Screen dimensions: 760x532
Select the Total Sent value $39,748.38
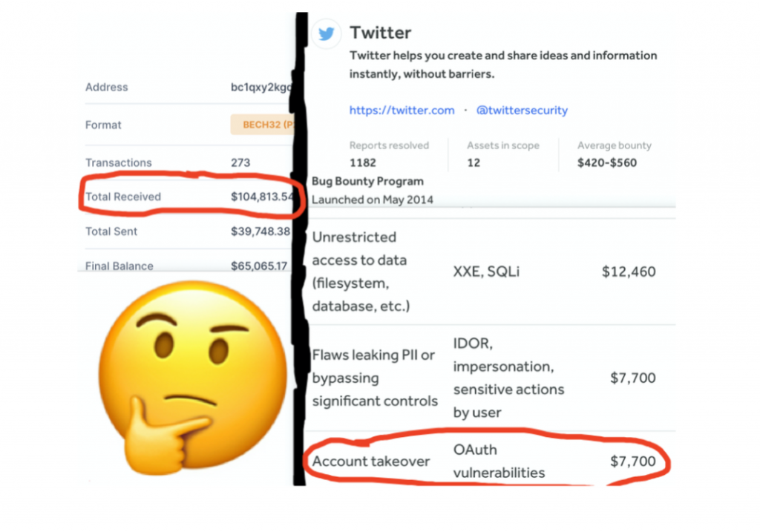(261, 231)
